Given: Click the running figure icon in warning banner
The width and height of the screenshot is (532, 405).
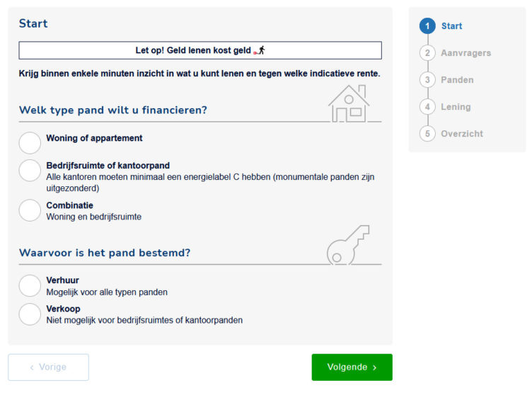Looking at the screenshot, I should (260, 50).
